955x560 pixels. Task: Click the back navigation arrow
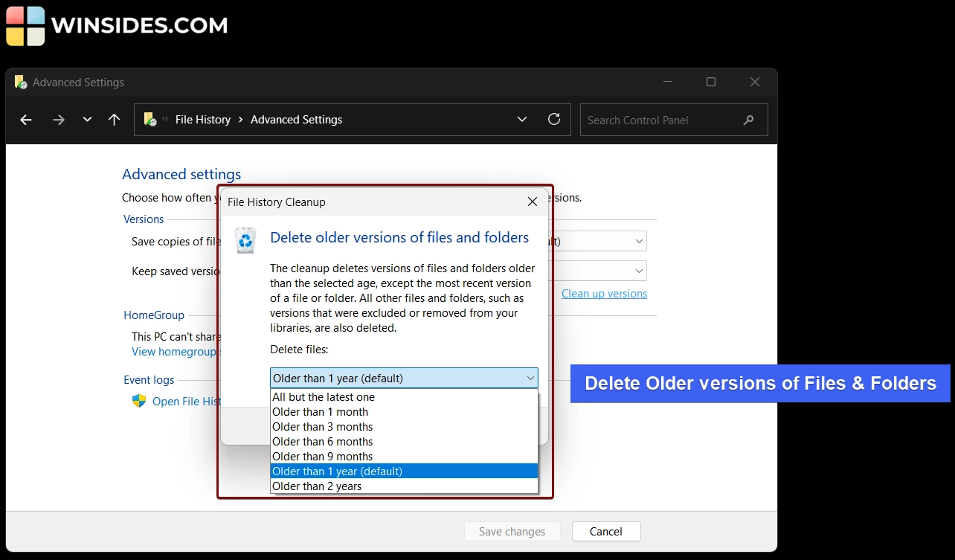coord(26,120)
